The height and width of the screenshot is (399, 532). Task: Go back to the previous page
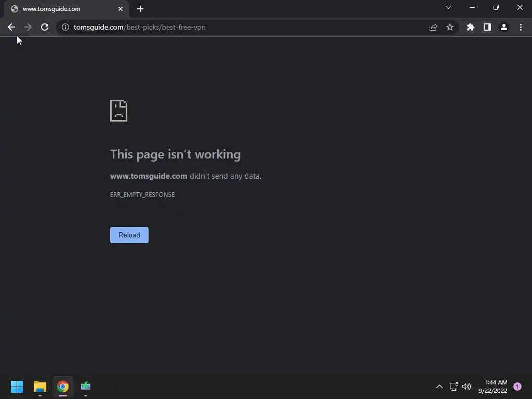click(x=11, y=27)
